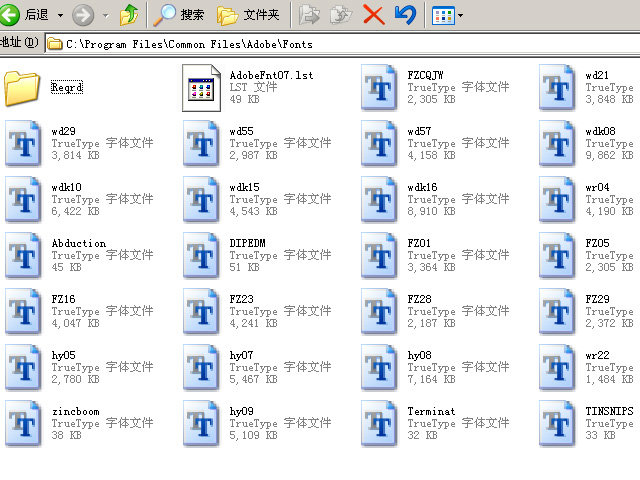Click the Reqrd folder name label
The width and height of the screenshot is (640, 480).
pos(67,87)
